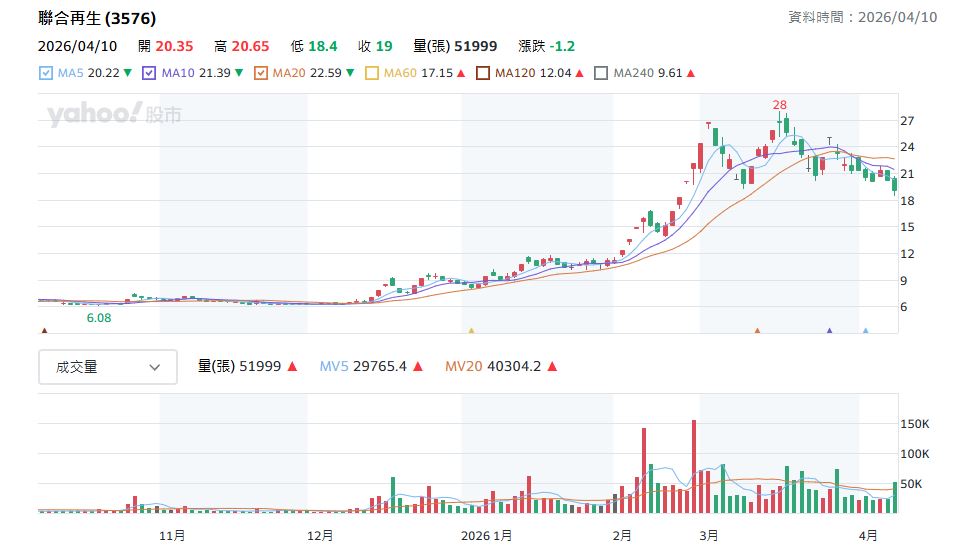
Task: Click the Yahoo 股市 watermark logo
Action: tap(115, 116)
